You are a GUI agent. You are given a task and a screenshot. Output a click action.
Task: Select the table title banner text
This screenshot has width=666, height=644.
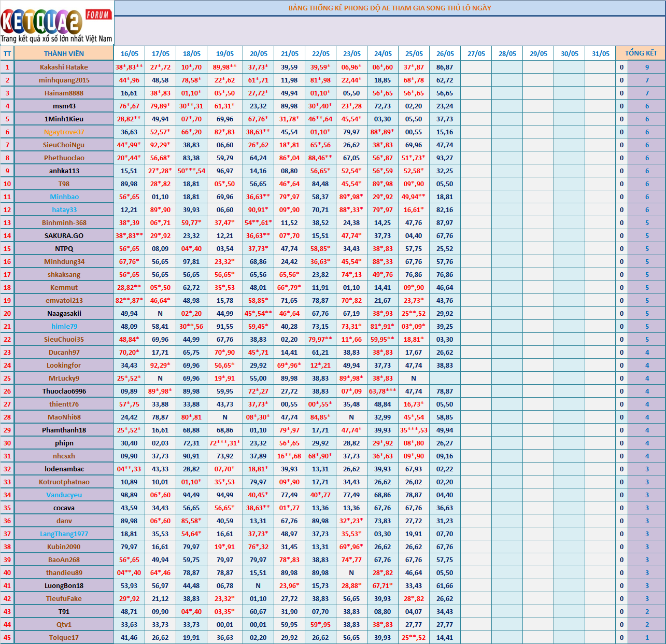click(x=389, y=8)
